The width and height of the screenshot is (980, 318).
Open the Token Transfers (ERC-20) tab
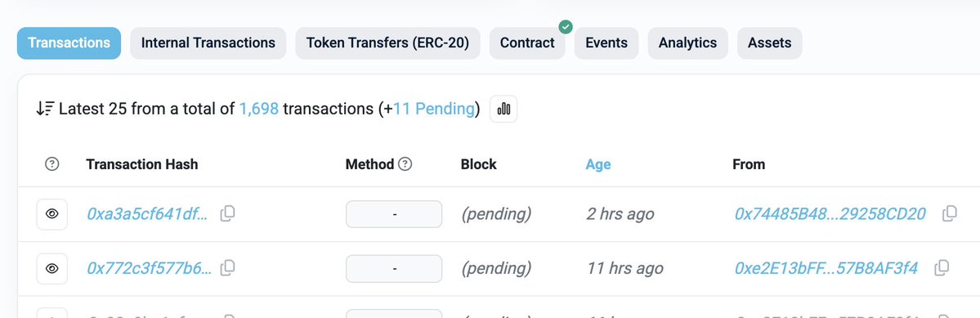[387, 43]
